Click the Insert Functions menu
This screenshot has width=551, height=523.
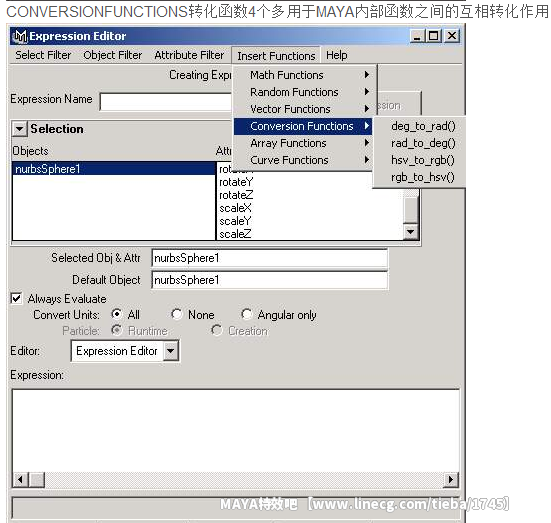tap(276, 56)
